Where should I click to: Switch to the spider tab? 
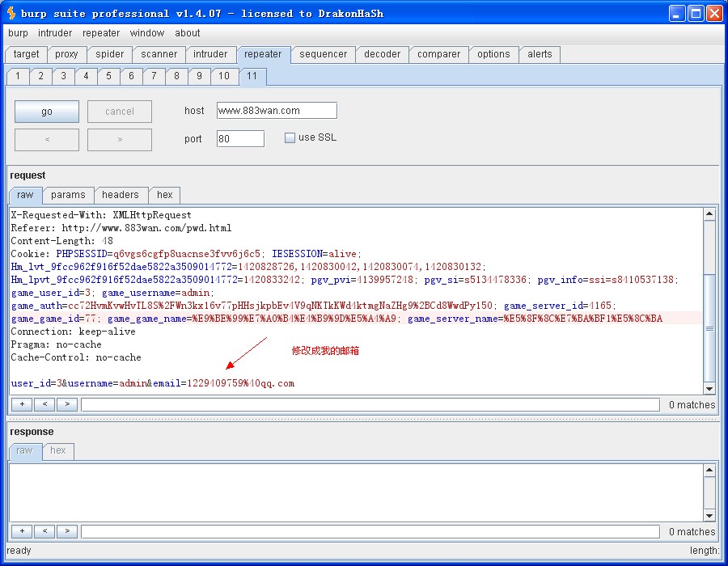point(109,54)
